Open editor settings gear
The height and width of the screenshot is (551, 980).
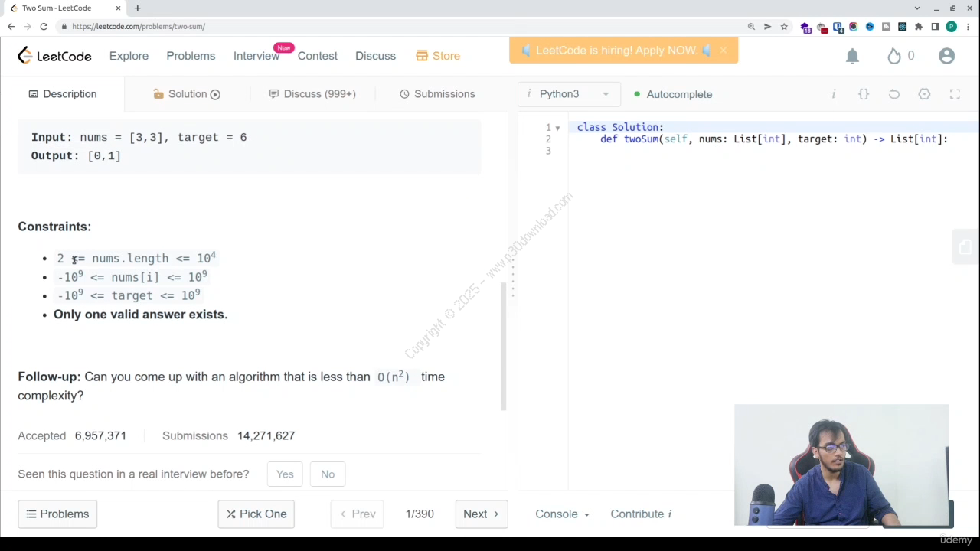tap(924, 94)
